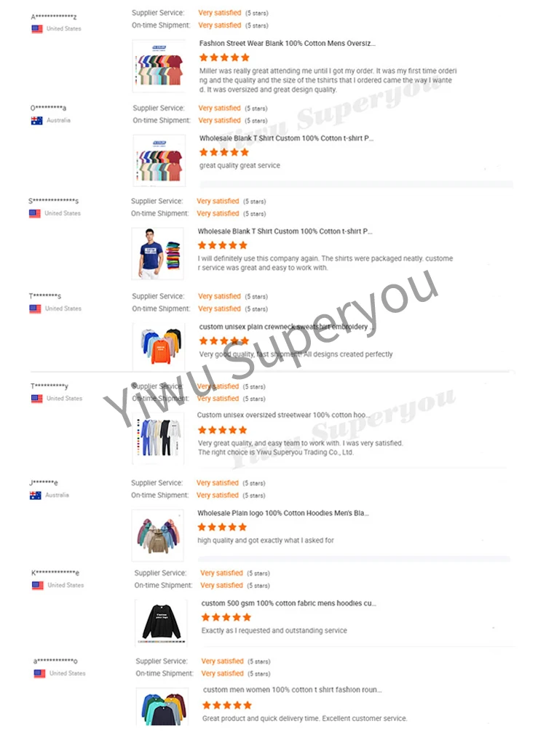
Task: Click the star rating under the 500 gsm hoodies review
Action: pyautogui.click(x=226, y=617)
